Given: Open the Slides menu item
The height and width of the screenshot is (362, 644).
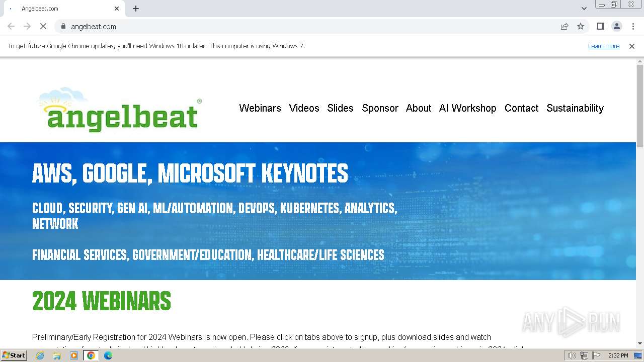Looking at the screenshot, I should click(x=340, y=108).
